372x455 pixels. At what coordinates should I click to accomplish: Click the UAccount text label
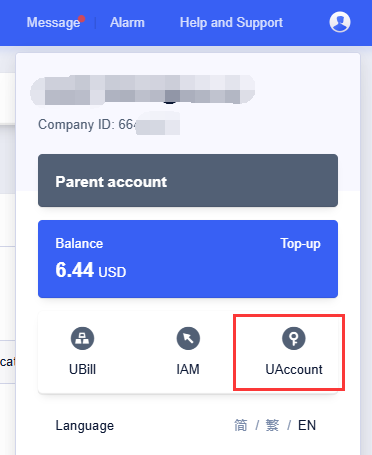click(294, 369)
